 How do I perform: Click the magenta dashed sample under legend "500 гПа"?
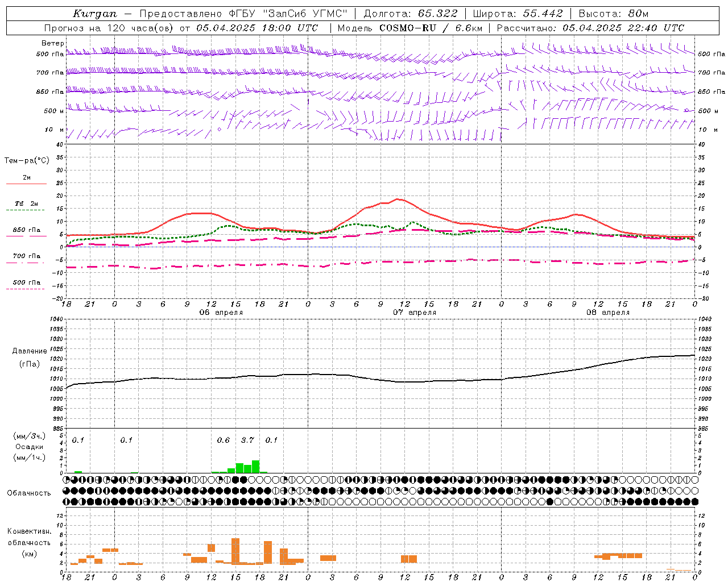[x=26, y=289]
